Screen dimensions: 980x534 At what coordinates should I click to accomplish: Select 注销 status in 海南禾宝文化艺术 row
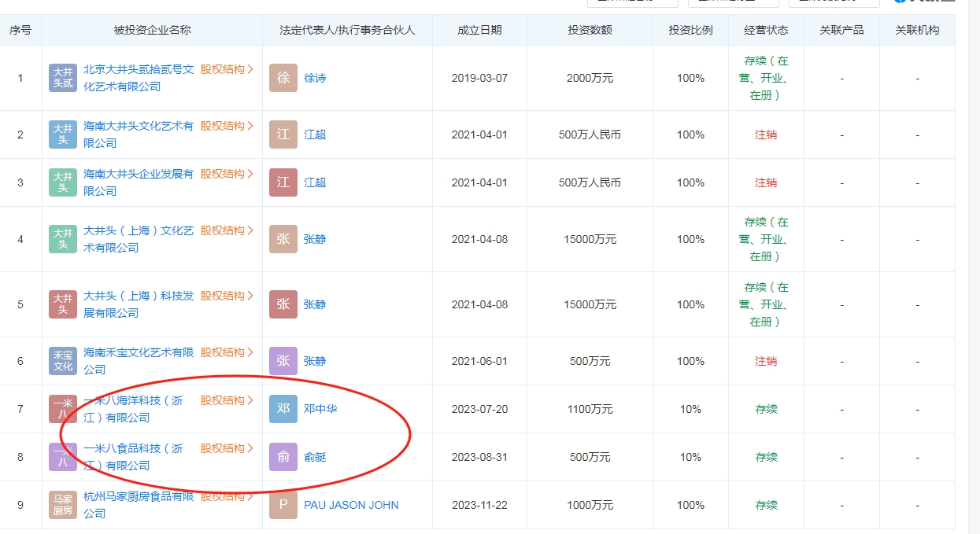766,361
